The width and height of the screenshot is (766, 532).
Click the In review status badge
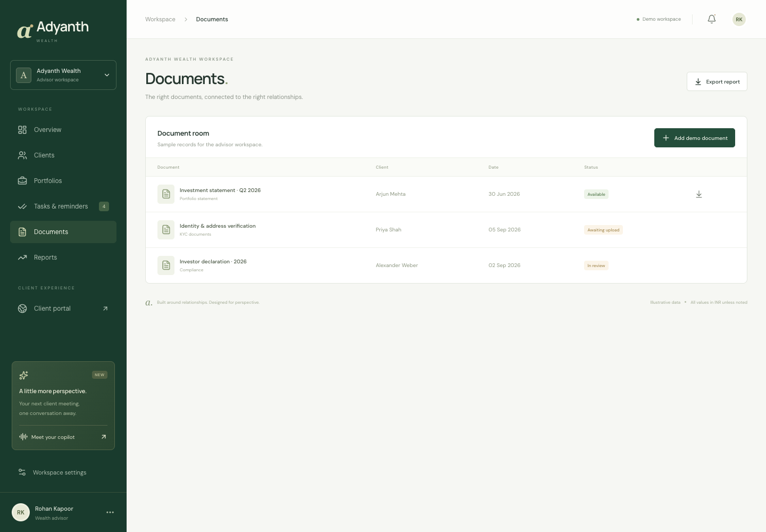[596, 265]
